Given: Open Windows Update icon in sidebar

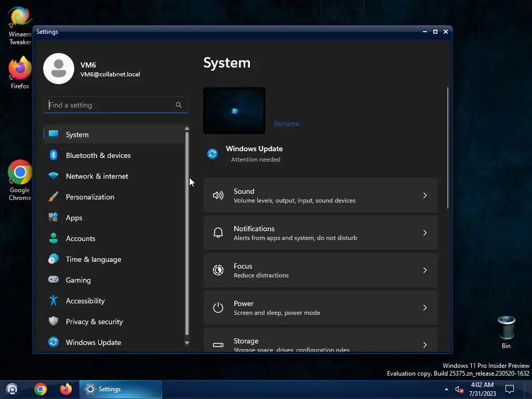Looking at the screenshot, I should (x=54, y=342).
